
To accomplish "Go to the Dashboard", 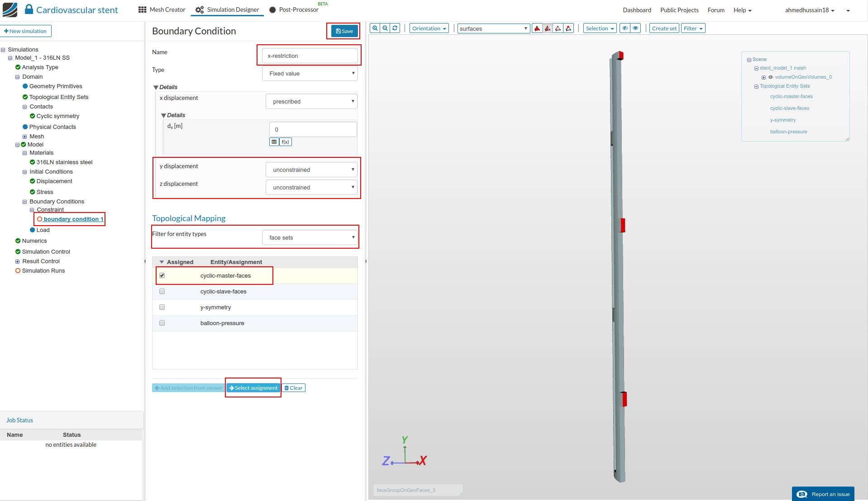I will point(637,10).
